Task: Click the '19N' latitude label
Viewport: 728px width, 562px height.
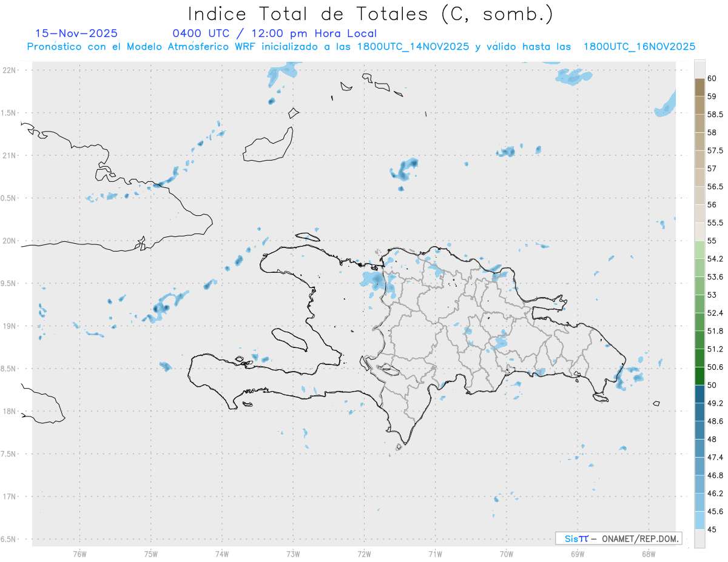Action: pos(9,326)
